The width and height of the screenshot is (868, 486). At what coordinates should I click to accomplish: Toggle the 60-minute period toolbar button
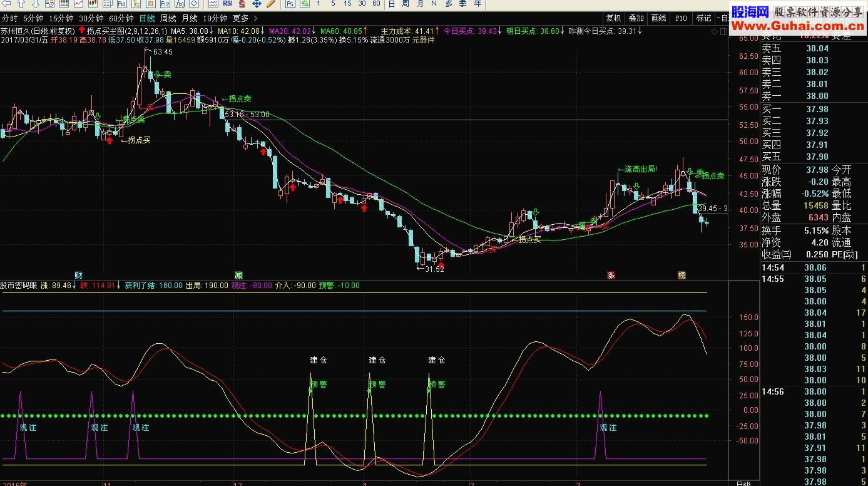coord(376,4)
